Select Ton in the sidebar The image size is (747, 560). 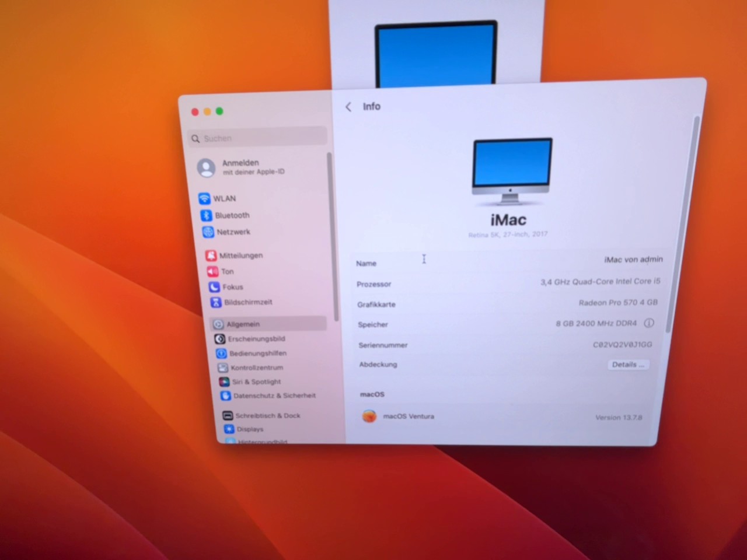point(228,271)
